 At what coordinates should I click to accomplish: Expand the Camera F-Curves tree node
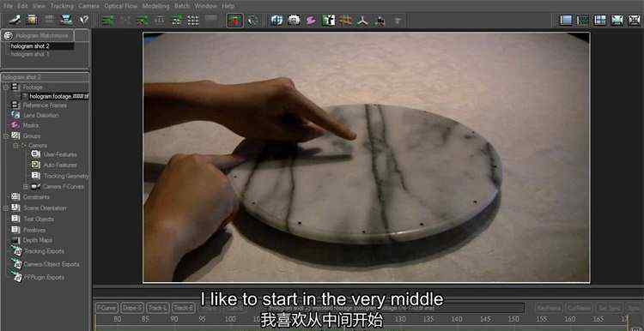(26, 187)
